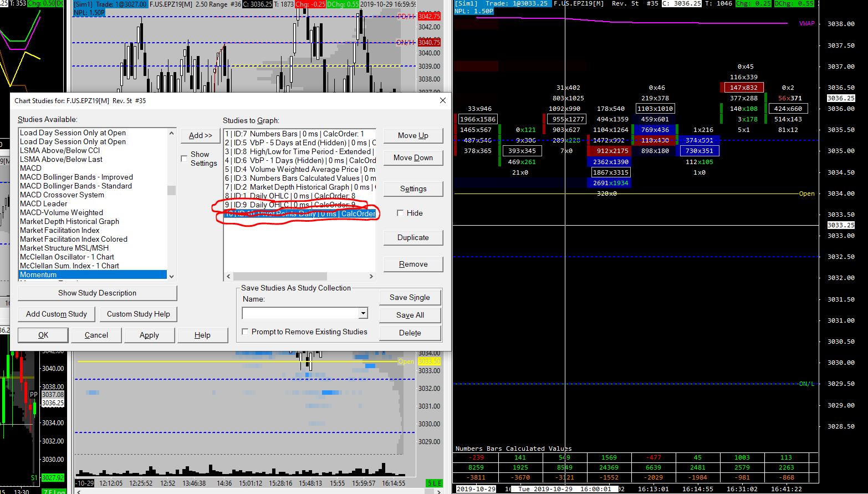Screen dimensions: 868x494
Task: Tick the Show Settings checkbox
Action: tap(184, 159)
